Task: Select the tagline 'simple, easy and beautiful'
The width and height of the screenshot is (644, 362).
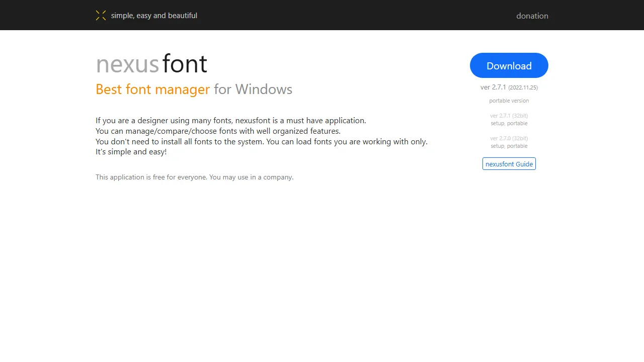Action: coord(154,16)
